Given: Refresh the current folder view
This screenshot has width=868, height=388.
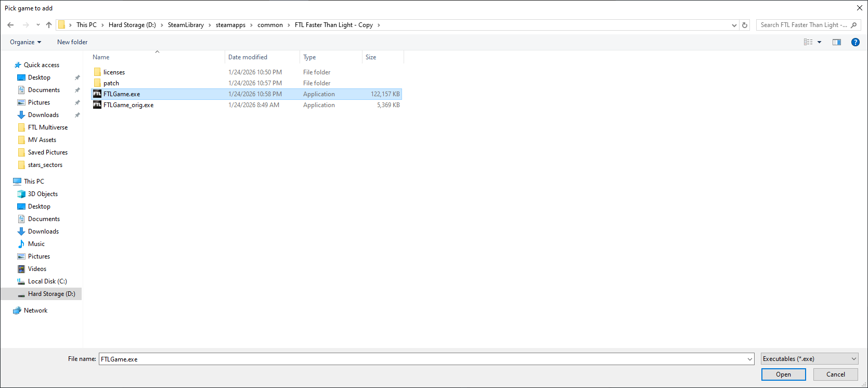Looking at the screenshot, I should pos(745,25).
